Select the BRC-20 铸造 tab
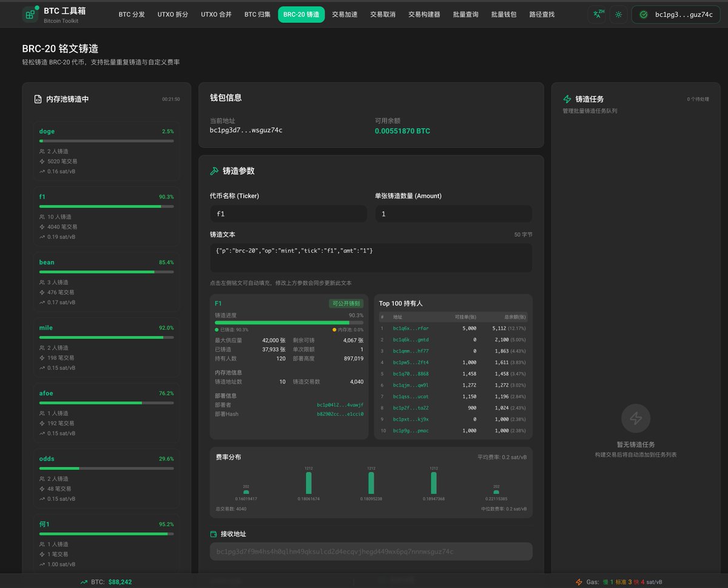The width and height of the screenshot is (728, 588). [x=302, y=15]
